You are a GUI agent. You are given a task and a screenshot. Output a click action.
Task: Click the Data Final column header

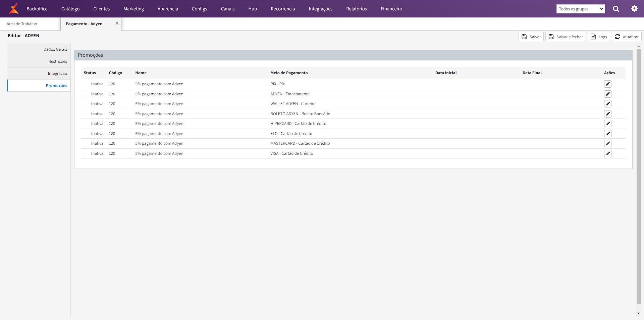pos(532,73)
